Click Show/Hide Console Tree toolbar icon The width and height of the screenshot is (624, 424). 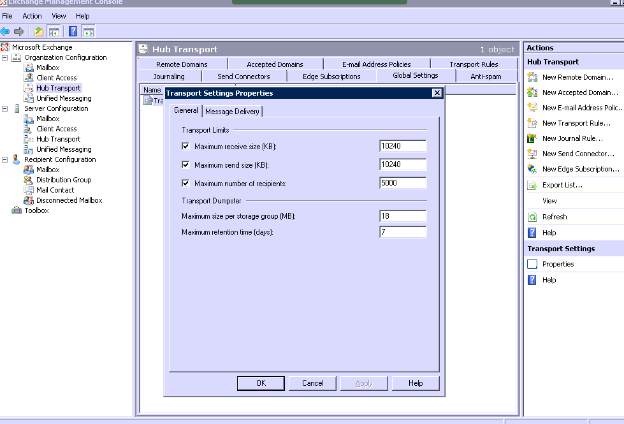point(54,31)
